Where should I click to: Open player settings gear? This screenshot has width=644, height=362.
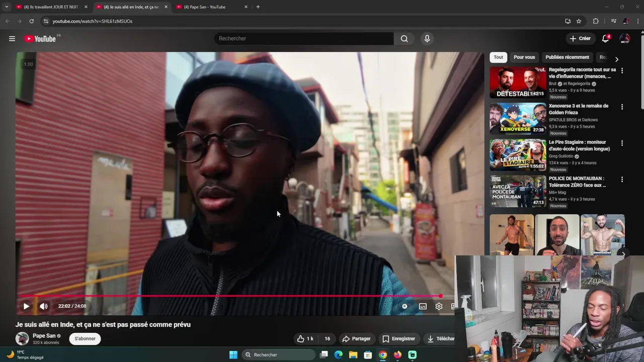[x=439, y=306]
